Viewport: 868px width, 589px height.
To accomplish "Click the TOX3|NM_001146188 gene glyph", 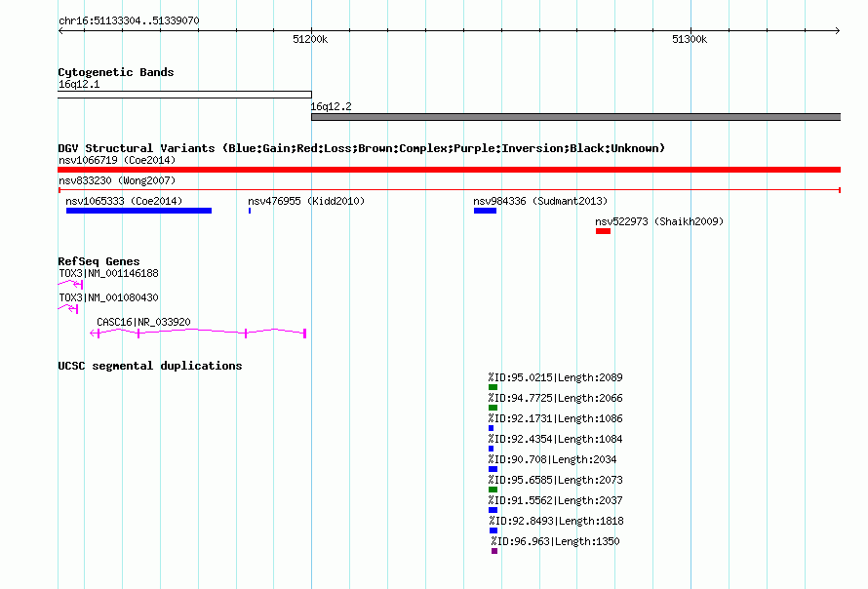I will pos(70,284).
